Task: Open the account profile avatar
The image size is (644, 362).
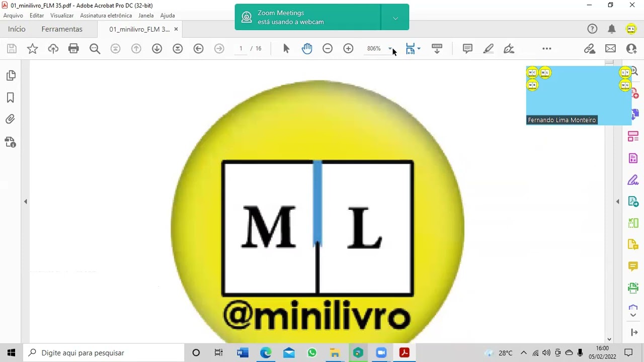Action: click(x=631, y=29)
